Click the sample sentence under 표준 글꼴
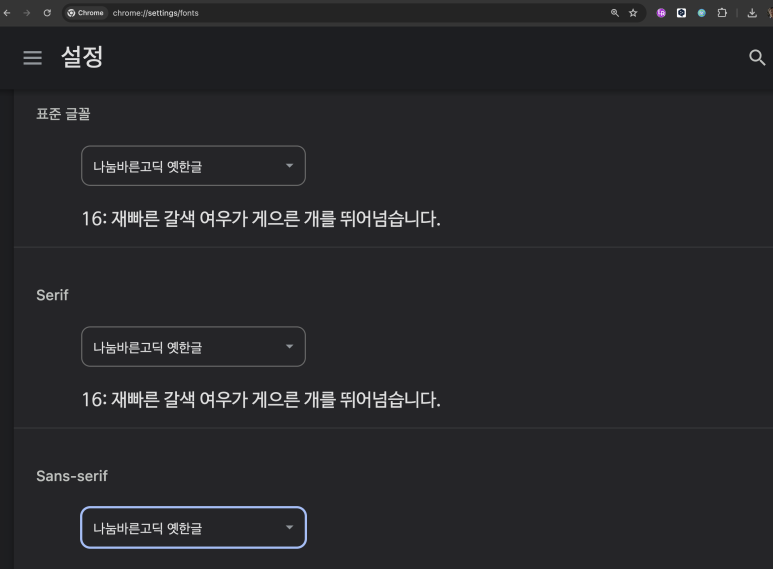 261,218
